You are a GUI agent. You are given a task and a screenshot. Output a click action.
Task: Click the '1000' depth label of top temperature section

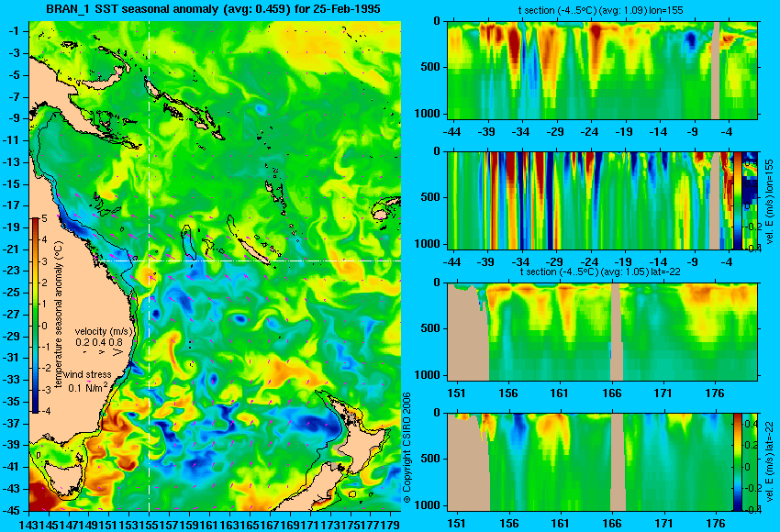click(x=428, y=114)
